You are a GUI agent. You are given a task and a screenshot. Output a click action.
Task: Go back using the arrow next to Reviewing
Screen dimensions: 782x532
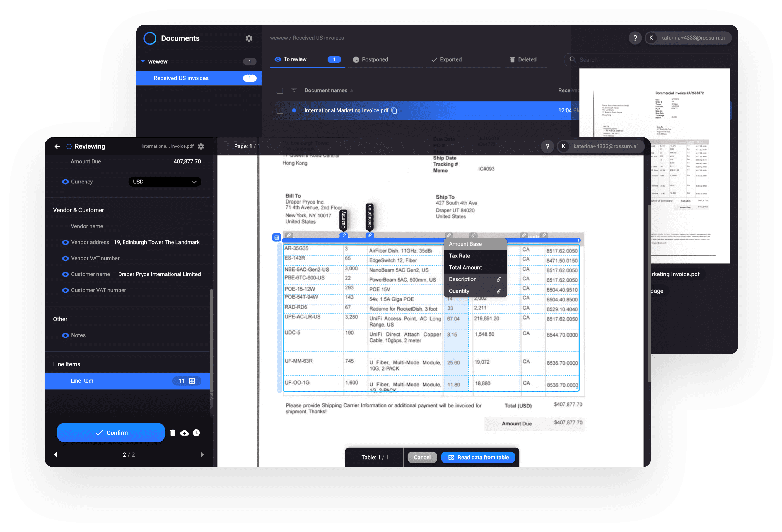click(57, 146)
